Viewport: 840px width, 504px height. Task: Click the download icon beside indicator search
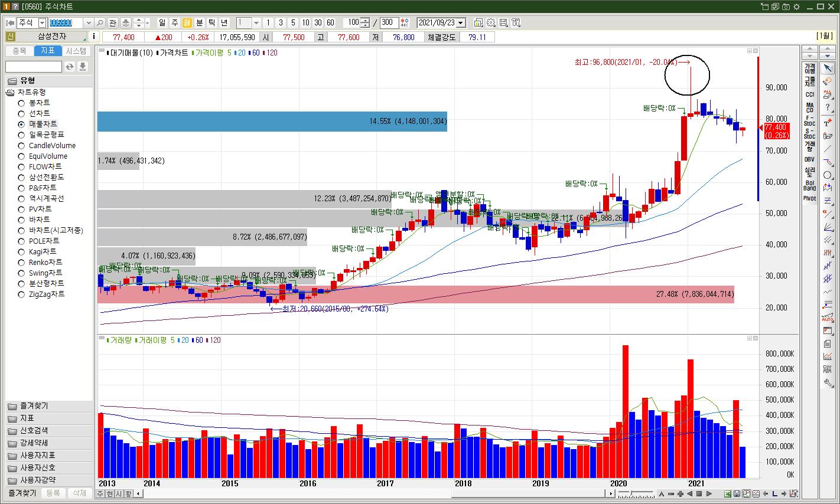coord(83,67)
